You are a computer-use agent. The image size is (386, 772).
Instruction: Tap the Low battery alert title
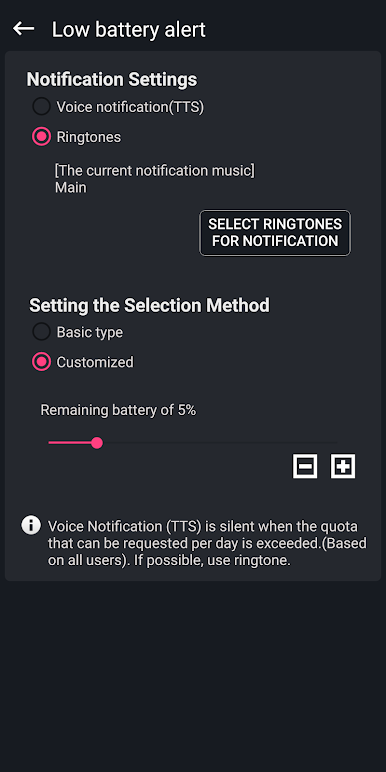pyautogui.click(x=129, y=30)
